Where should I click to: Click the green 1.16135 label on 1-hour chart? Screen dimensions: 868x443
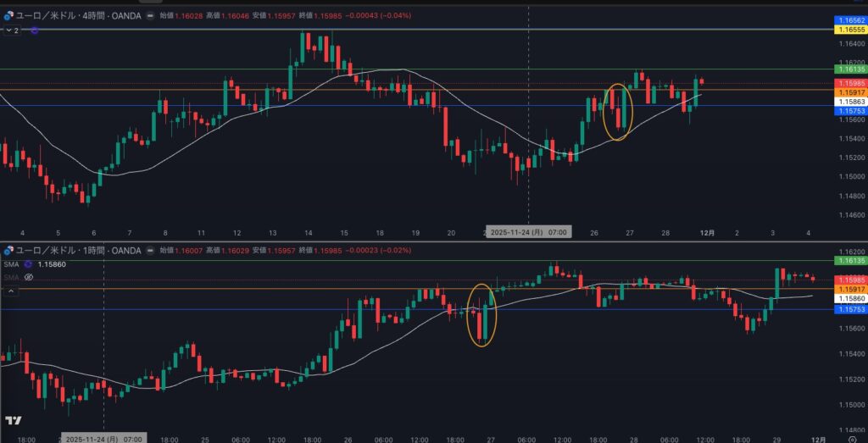(x=850, y=260)
